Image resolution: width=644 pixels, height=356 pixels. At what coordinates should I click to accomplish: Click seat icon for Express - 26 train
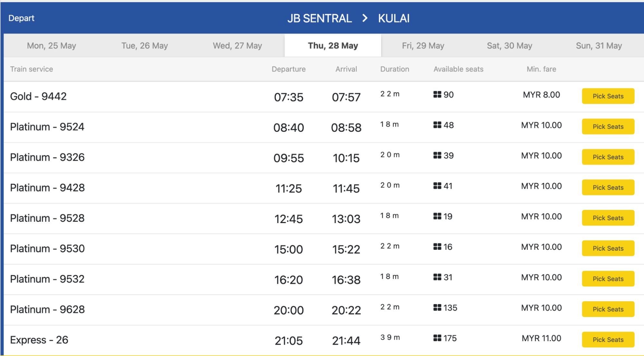click(x=437, y=338)
